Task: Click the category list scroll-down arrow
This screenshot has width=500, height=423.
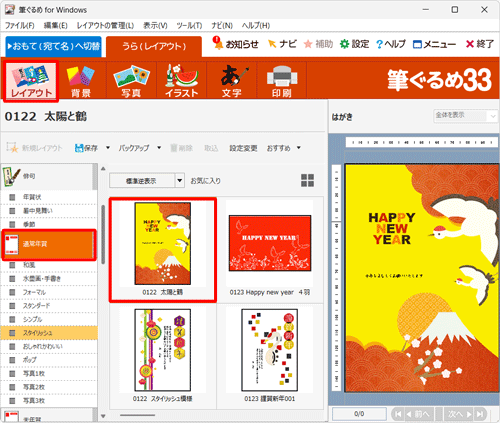Action: tap(103, 416)
